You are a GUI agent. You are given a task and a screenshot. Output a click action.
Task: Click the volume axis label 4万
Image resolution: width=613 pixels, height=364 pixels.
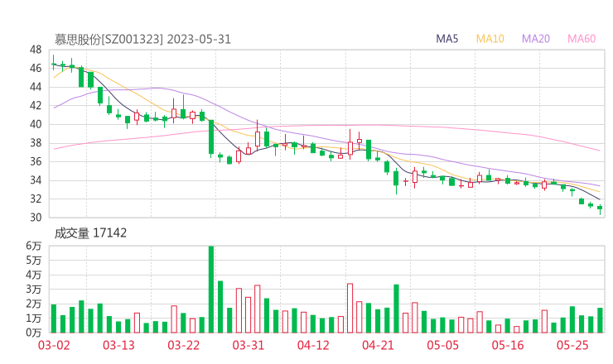34,275
